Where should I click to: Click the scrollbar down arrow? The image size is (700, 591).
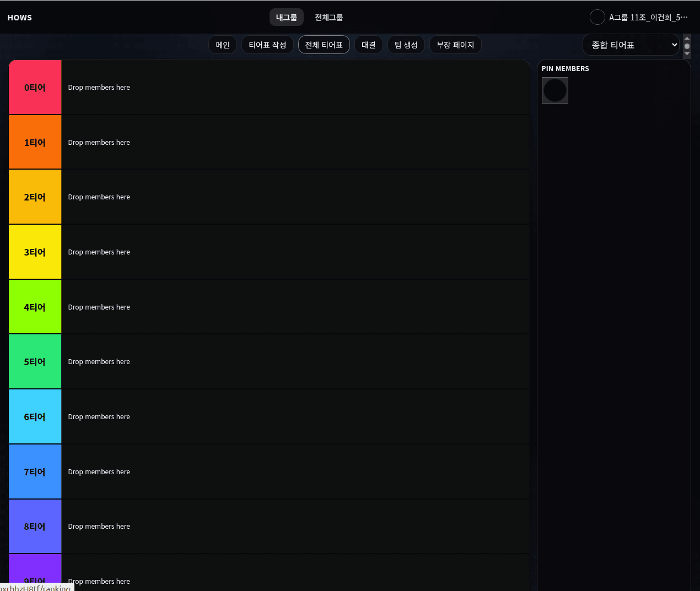pyautogui.click(x=687, y=54)
